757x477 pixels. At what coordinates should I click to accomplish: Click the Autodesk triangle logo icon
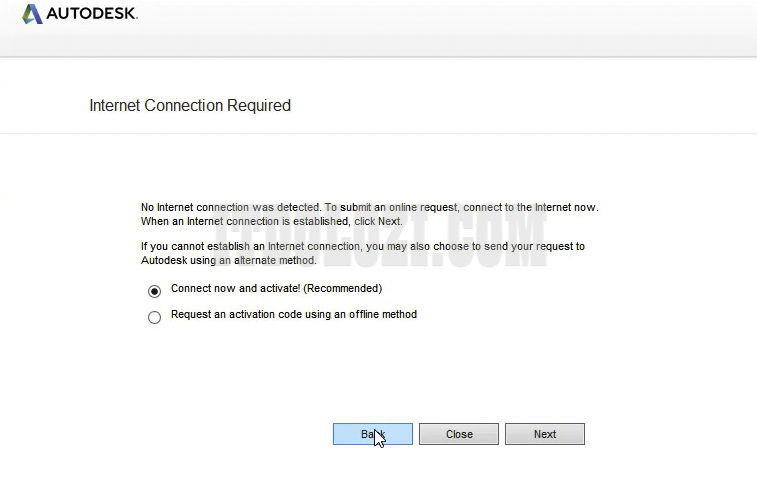31,14
